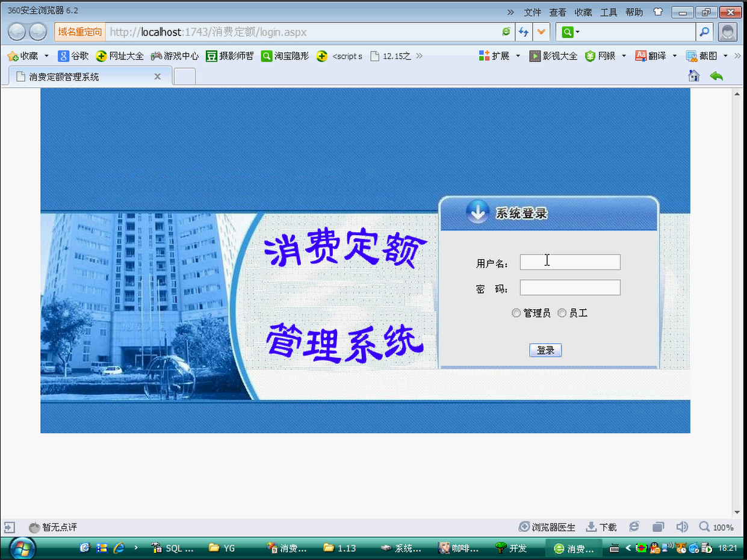Open the 淘宝隐形 bookmark
The width and height of the screenshot is (747, 560).
tap(285, 56)
